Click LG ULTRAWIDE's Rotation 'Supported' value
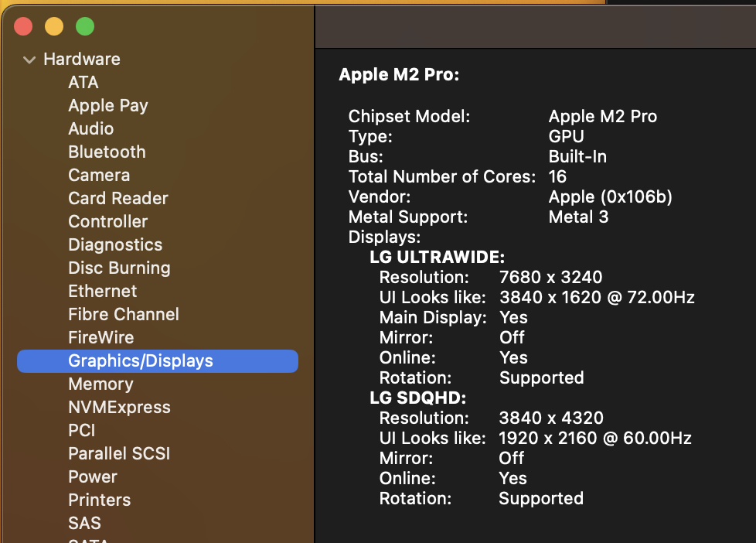Viewport: 756px width, 543px height. click(541, 378)
